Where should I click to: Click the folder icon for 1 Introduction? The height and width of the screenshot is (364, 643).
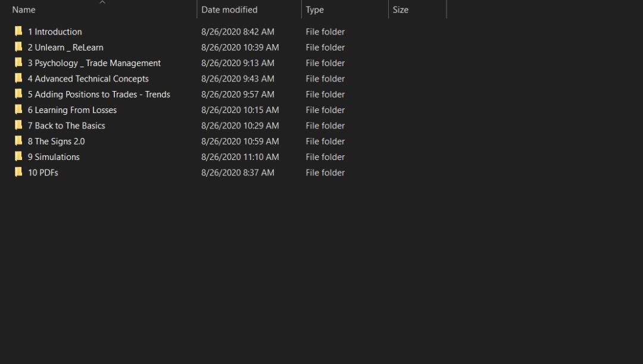point(18,32)
